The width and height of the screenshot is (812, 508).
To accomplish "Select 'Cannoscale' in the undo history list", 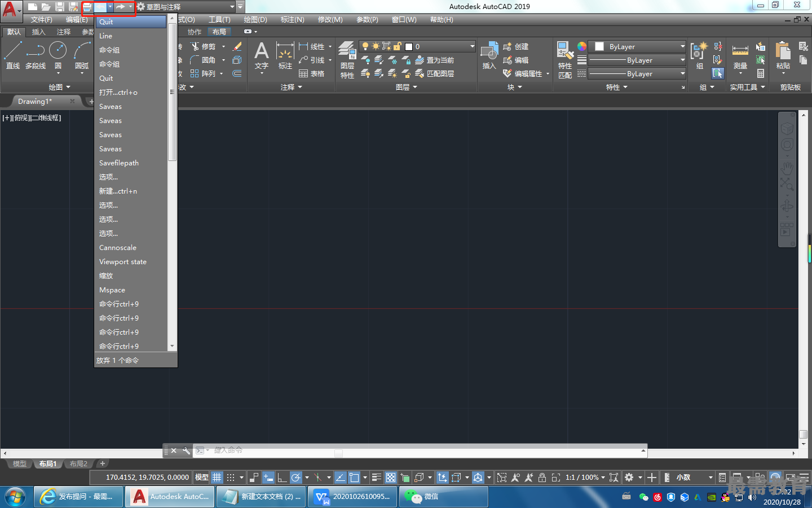I will point(131,247).
